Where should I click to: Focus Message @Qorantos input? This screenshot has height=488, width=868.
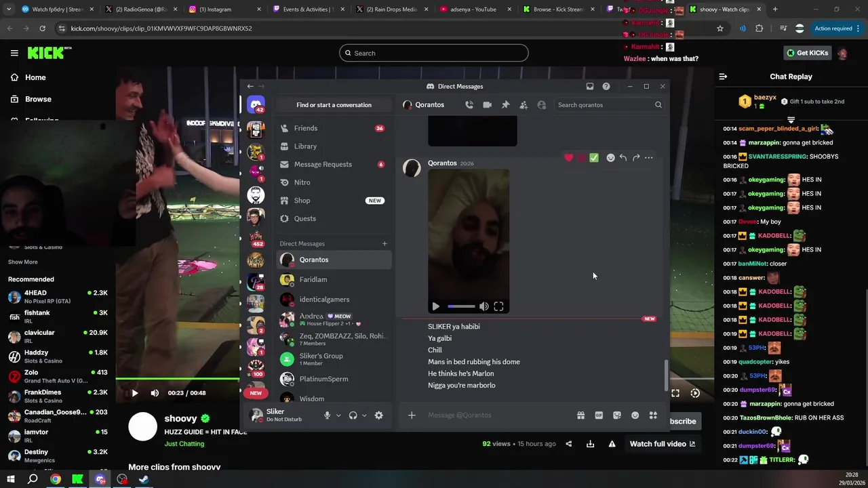coord(498,415)
